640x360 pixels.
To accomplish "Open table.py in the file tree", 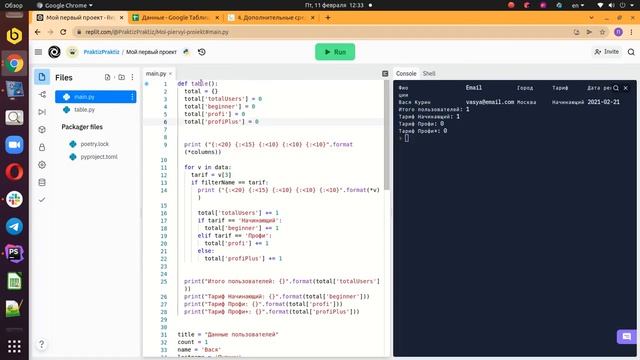I will pyautogui.click(x=84, y=109).
